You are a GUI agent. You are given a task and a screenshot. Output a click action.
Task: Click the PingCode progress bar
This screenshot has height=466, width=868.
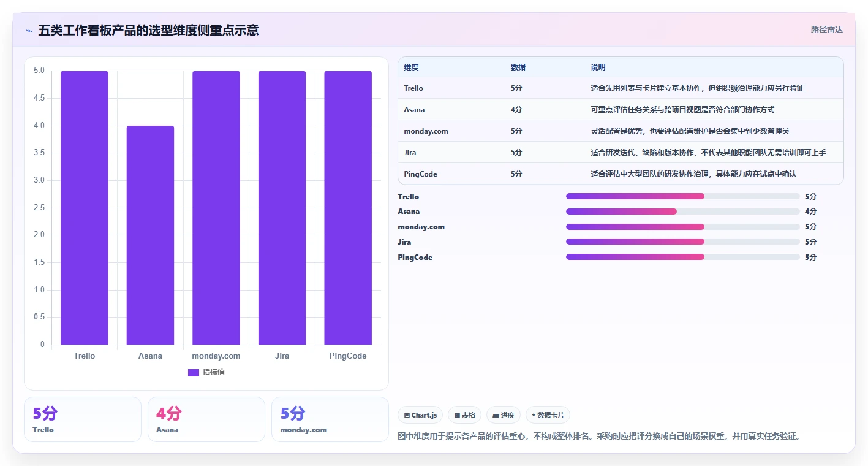(683, 257)
